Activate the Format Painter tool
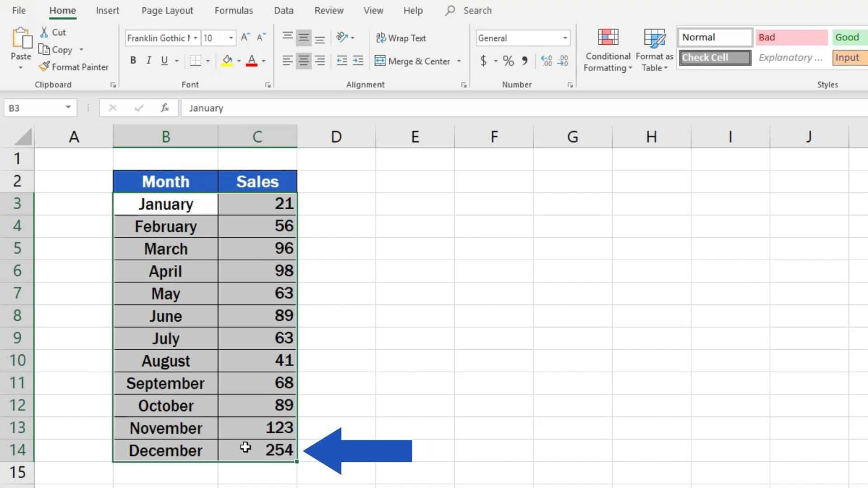Viewport: 868px width, 488px height. coord(74,67)
